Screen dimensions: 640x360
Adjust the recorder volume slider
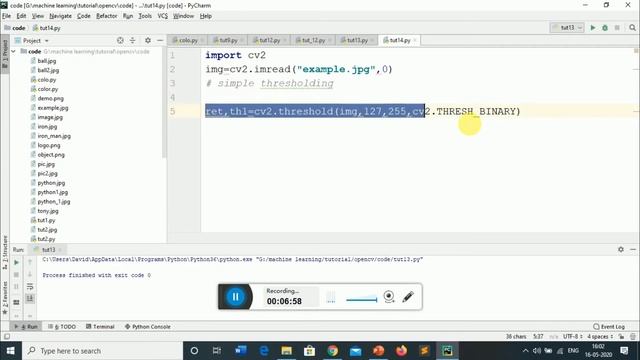[x=362, y=300]
